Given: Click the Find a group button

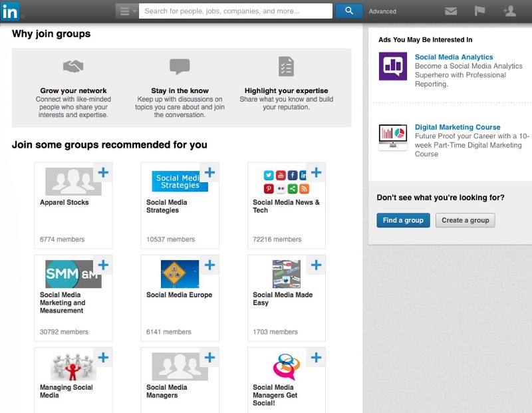Looking at the screenshot, I should pos(403,220).
